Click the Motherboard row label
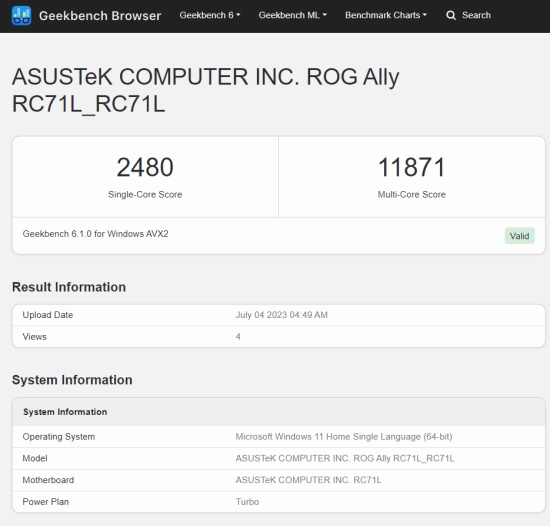The width and height of the screenshot is (550, 526). (x=48, y=480)
